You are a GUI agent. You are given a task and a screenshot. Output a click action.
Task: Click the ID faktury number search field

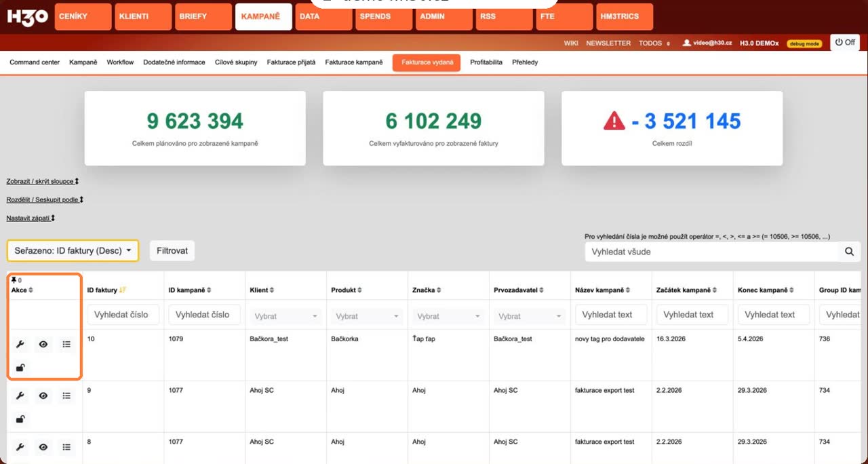coord(123,315)
